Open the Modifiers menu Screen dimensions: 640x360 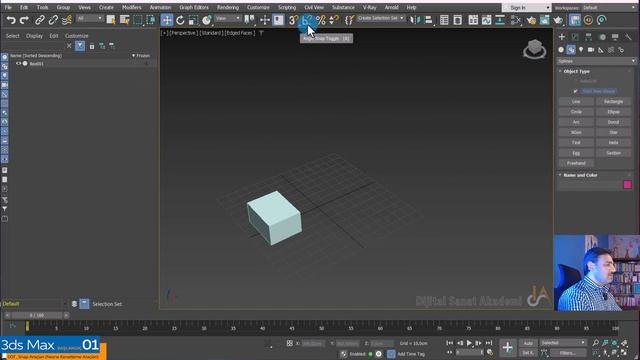pyautogui.click(x=131, y=7)
